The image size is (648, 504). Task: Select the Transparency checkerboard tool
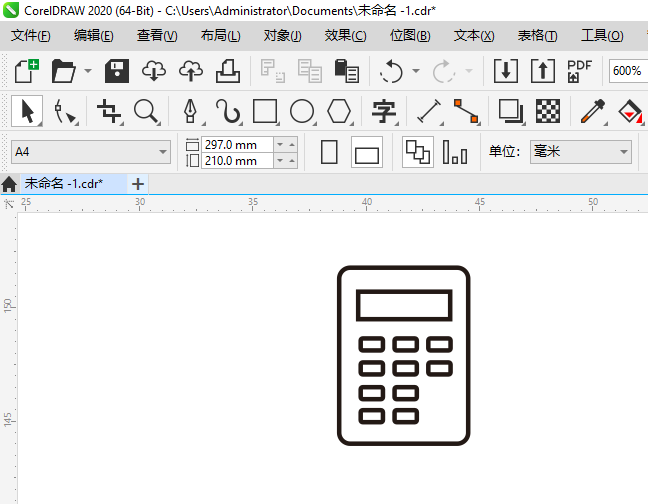click(x=548, y=111)
